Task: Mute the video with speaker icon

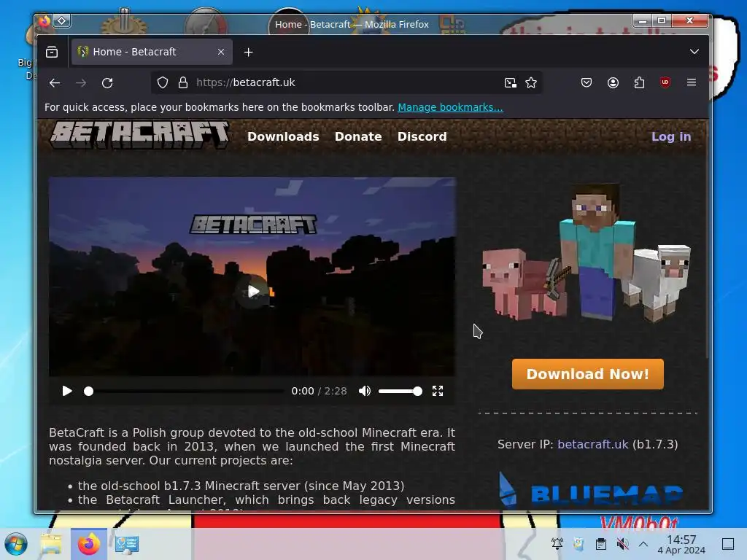Action: pyautogui.click(x=365, y=391)
